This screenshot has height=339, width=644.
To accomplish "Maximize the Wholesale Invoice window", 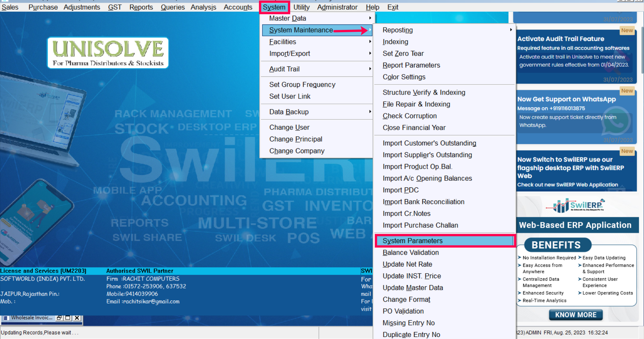I will pyautogui.click(x=68, y=318).
